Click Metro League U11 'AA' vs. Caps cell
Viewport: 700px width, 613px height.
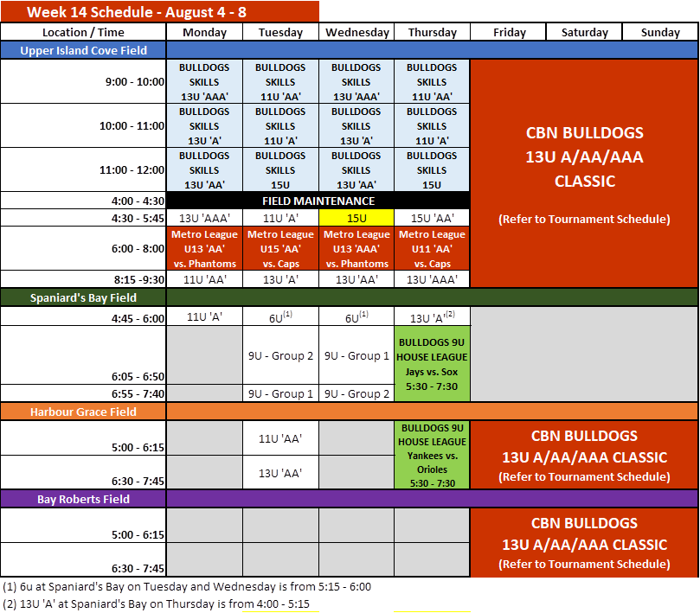[x=432, y=248]
